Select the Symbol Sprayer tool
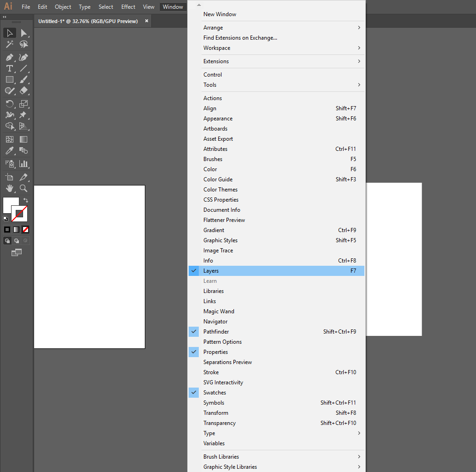Screen dimensions: 476x472 (9, 164)
